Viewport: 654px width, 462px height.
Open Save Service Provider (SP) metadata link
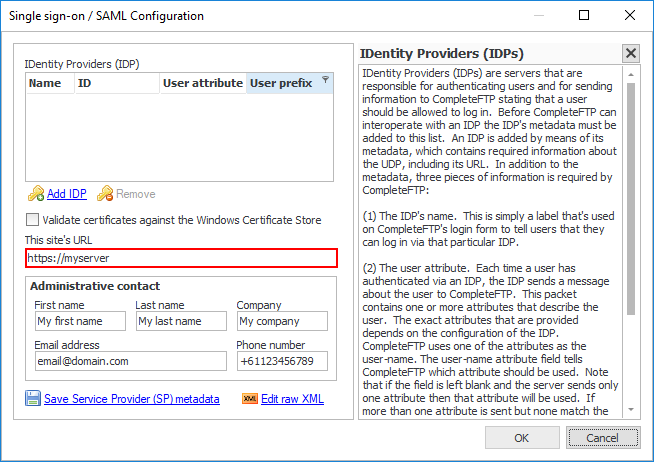[x=131, y=399]
